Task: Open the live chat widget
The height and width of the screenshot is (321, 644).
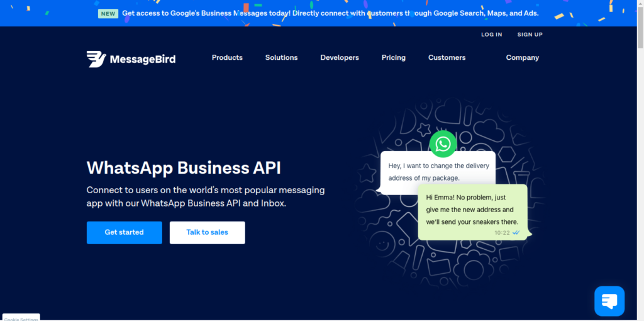Action: coord(609,301)
